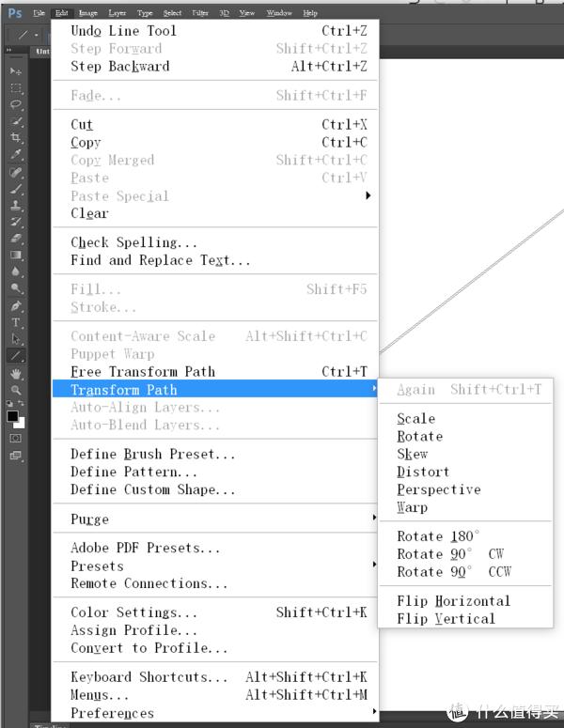Select the Lasso tool
This screenshot has height=728, width=564.
click(x=16, y=104)
